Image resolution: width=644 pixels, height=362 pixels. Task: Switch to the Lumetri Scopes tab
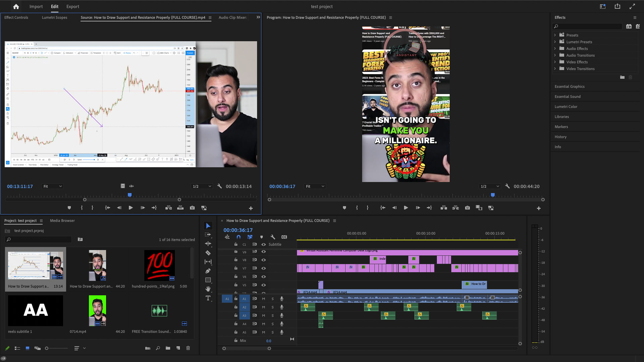(x=54, y=17)
